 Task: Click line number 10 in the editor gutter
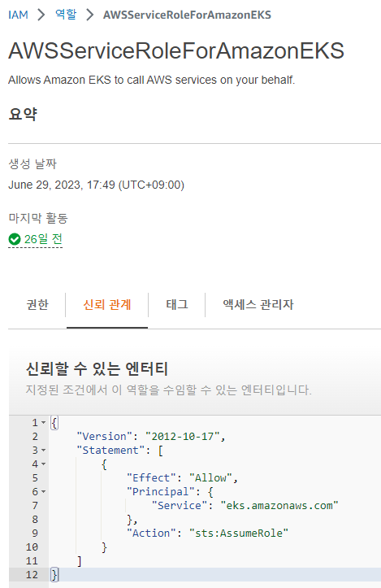click(32, 547)
